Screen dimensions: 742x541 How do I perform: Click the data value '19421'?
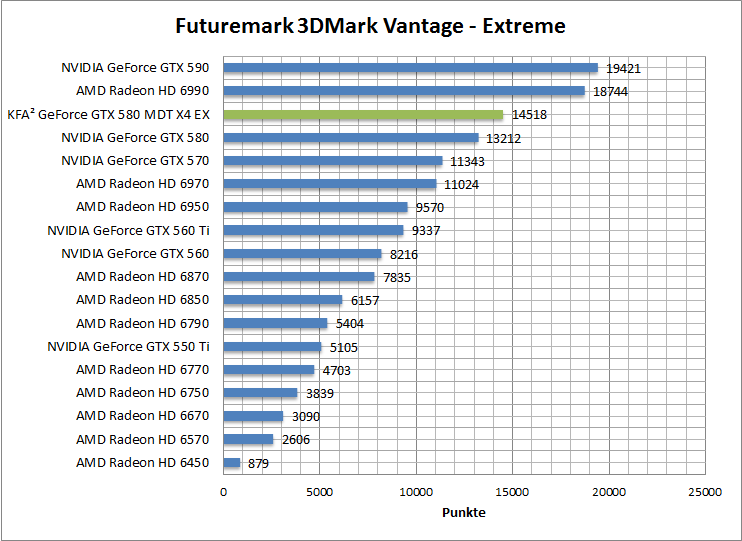623,69
